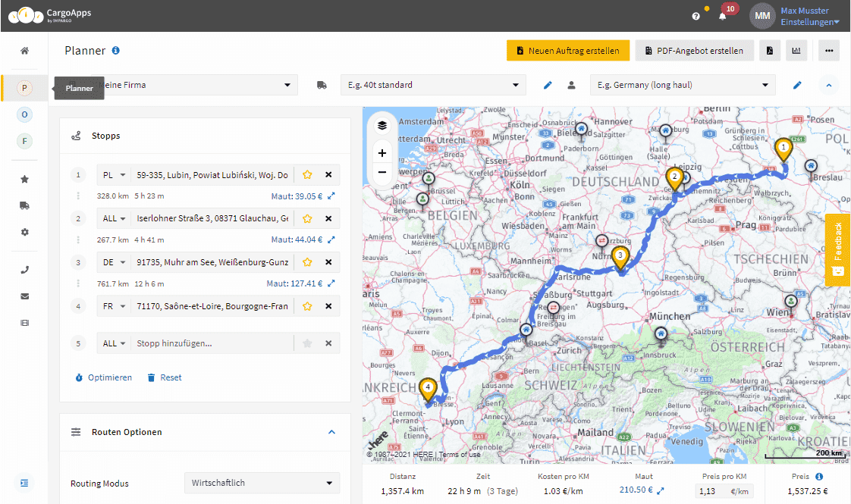
Task: Zoom out on the map
Action: 382,172
